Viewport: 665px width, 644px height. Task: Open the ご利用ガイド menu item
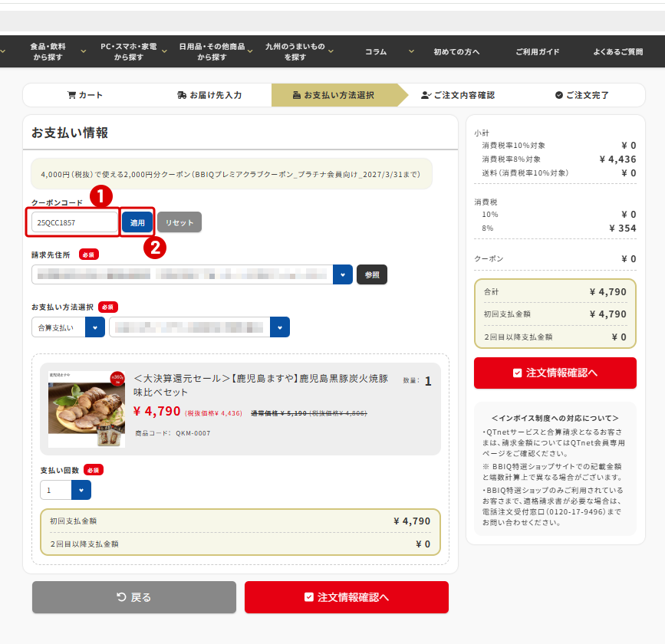[538, 51]
